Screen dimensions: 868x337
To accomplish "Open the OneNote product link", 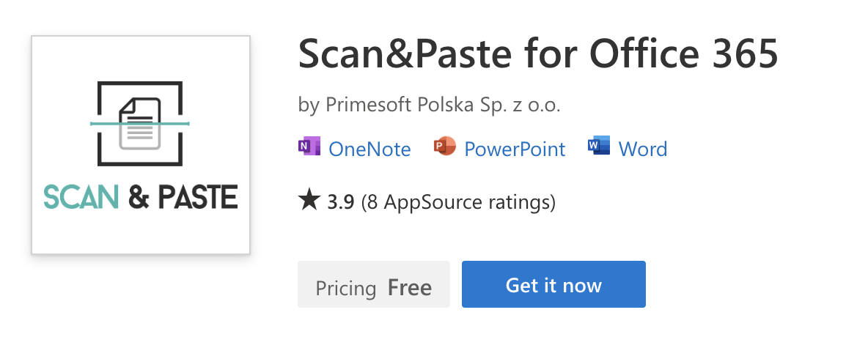I will pos(369,149).
